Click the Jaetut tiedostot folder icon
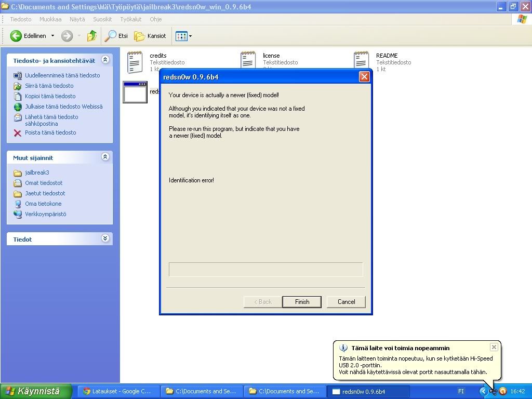532x399 pixels. [18, 194]
